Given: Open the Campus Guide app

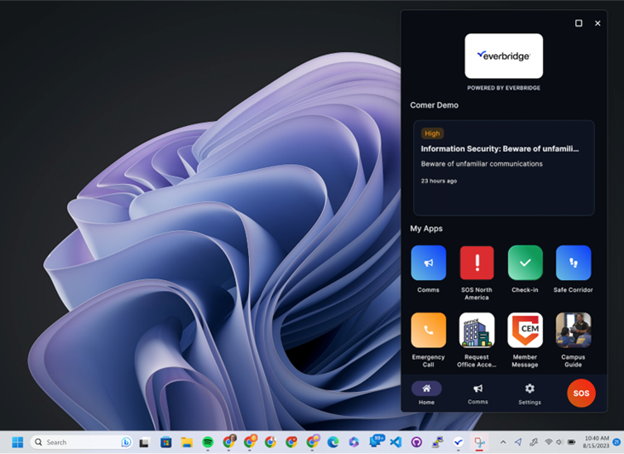Looking at the screenshot, I should [x=573, y=330].
